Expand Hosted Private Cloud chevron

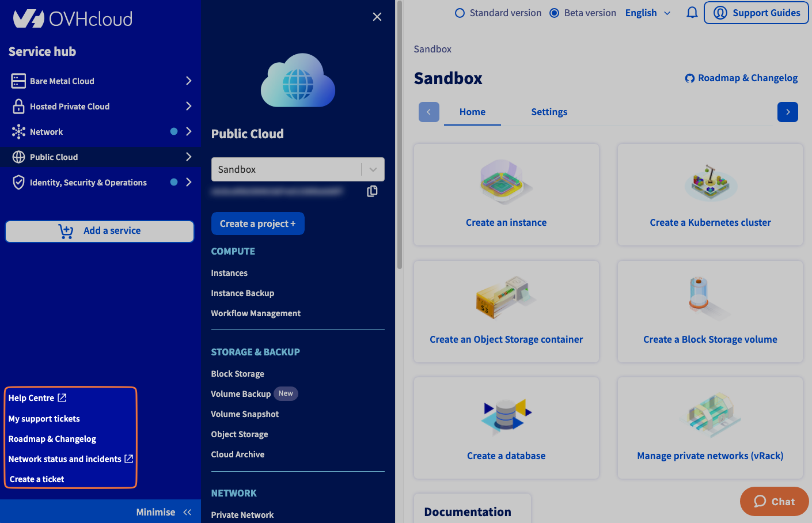pos(188,106)
